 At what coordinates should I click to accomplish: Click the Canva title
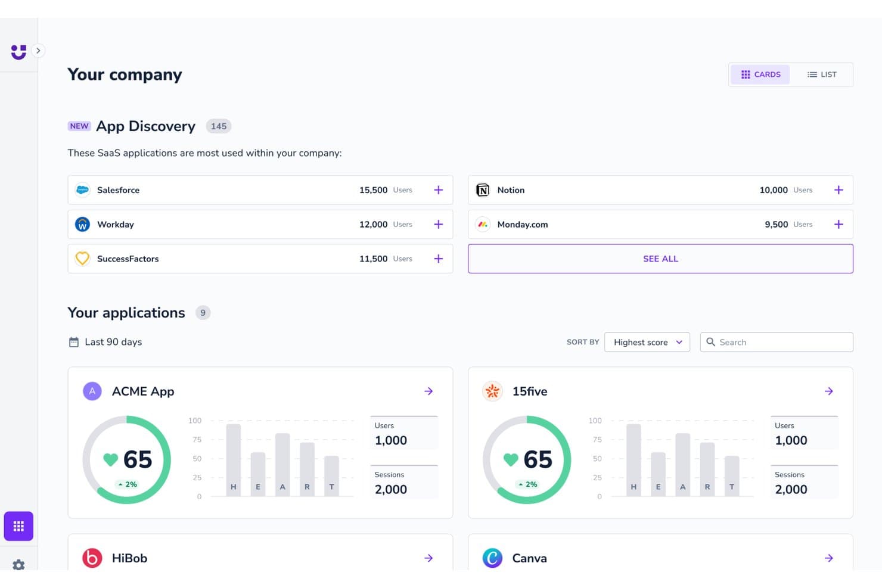[529, 558]
